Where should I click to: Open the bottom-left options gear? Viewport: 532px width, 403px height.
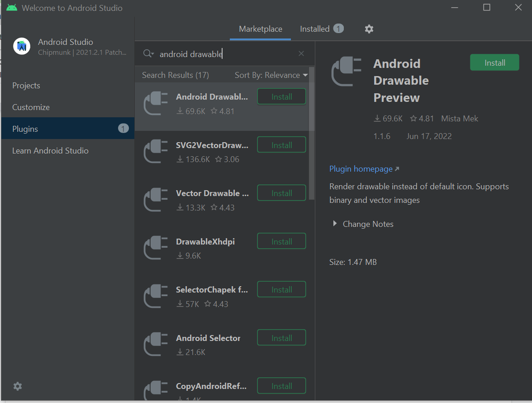(x=18, y=386)
